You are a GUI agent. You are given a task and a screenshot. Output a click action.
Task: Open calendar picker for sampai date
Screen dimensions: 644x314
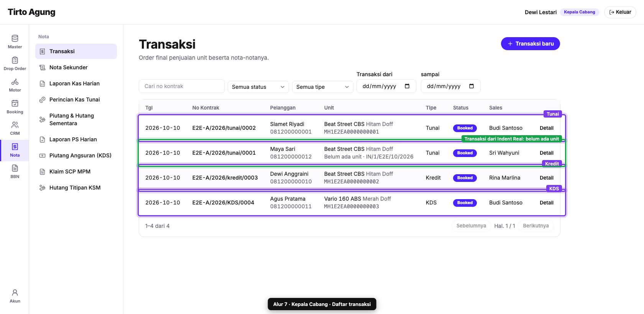472,86
